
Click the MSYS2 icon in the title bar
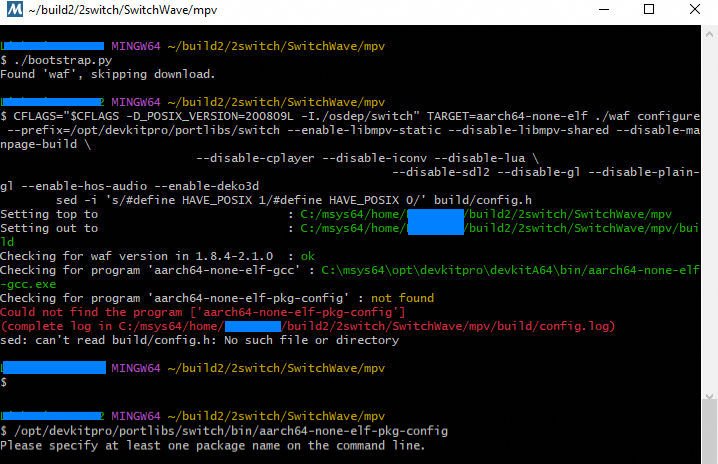(15, 9)
